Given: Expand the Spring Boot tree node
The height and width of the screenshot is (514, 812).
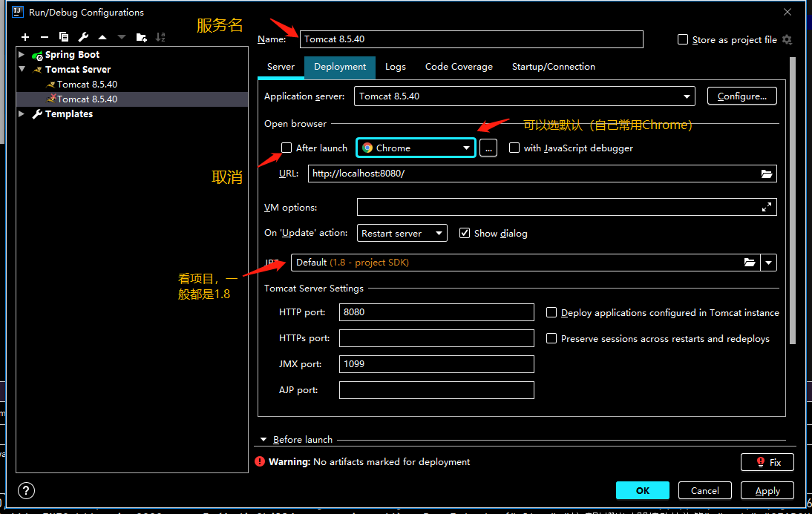Looking at the screenshot, I should click(22, 54).
